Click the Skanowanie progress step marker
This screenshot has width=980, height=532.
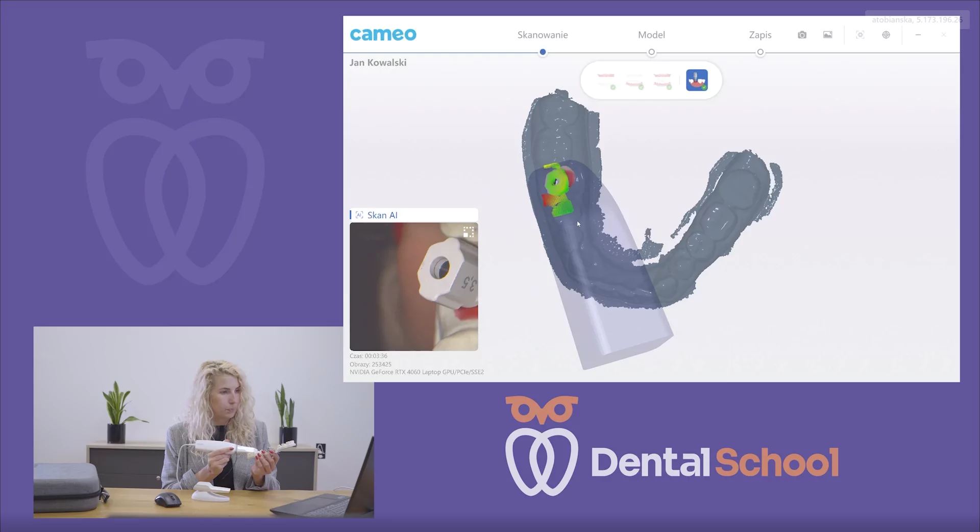[x=543, y=52]
